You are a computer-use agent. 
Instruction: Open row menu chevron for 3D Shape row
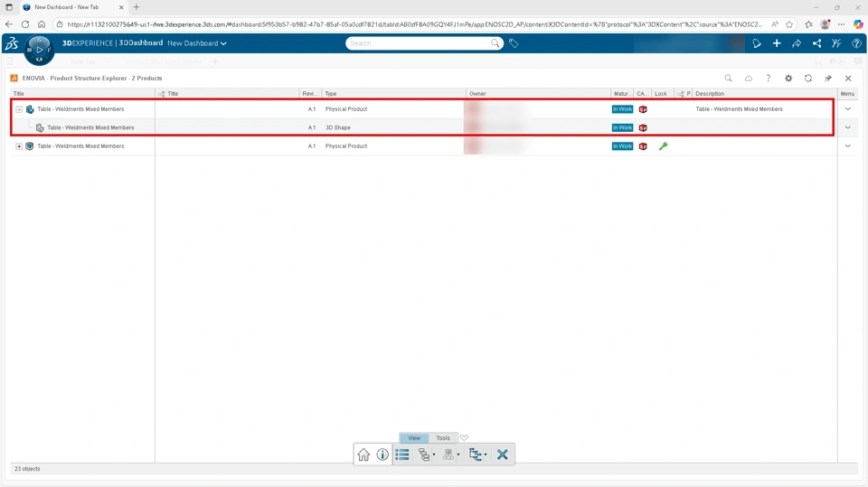847,127
